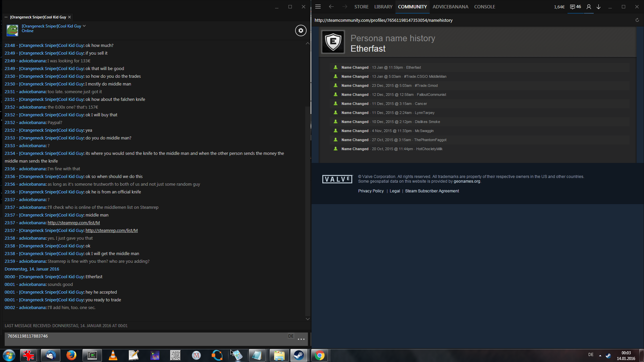Viewport: 644px width, 362px height.
Task: Open the downloads arrow icon
Action: [x=598, y=7]
